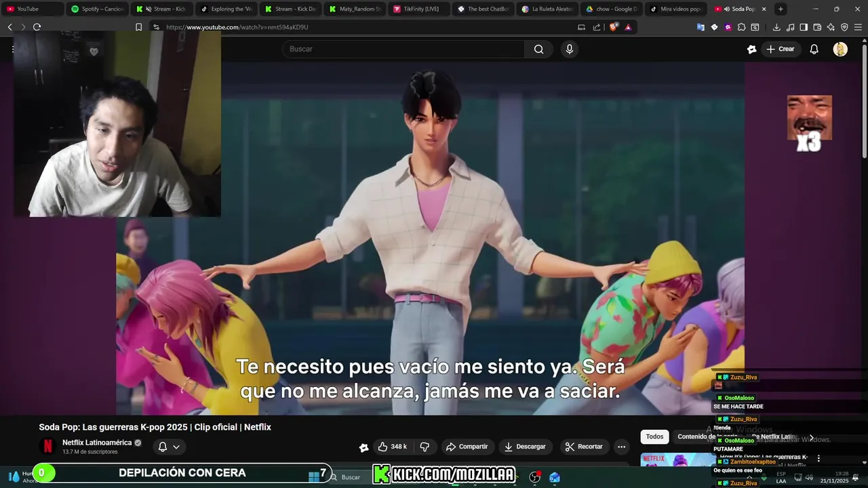Like the video with thumbs-up 348 k
The image size is (868, 488).
click(392, 447)
